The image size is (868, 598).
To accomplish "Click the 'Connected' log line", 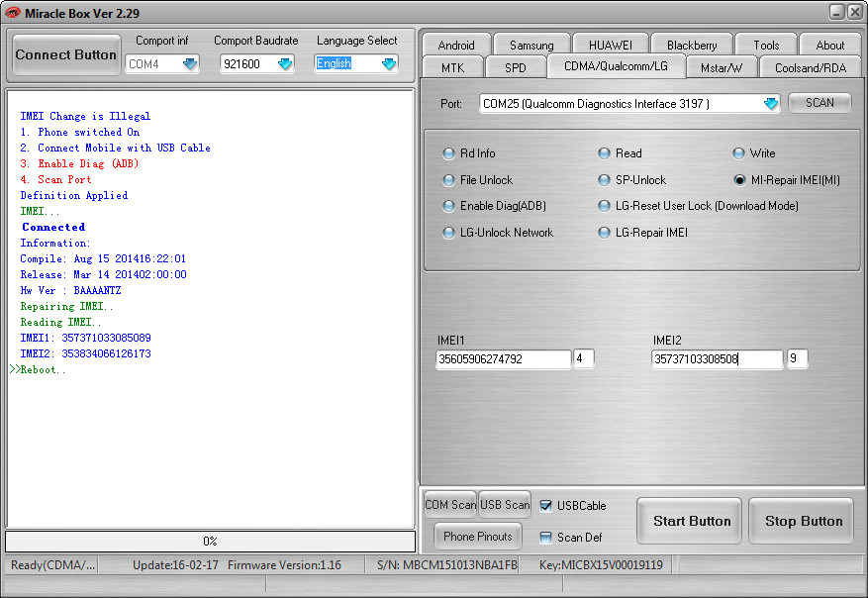I will (53, 227).
